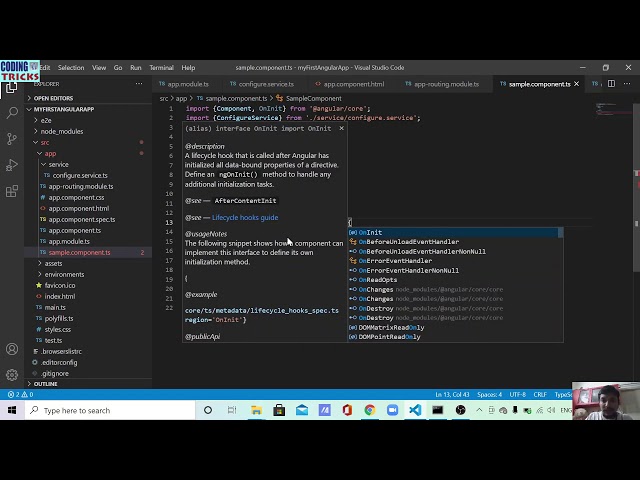640x480 pixels.
Task: Open the Manage gear icon
Action: click(x=12, y=375)
